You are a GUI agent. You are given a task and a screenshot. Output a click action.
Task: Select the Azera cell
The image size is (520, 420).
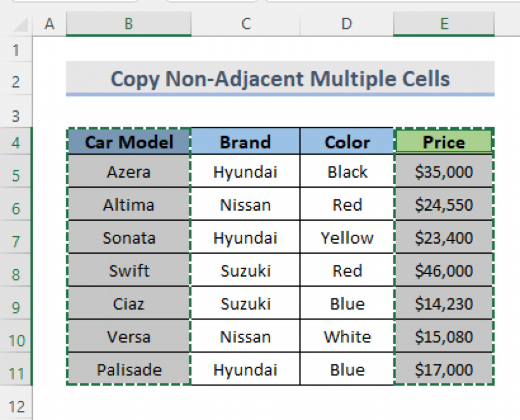pos(128,172)
